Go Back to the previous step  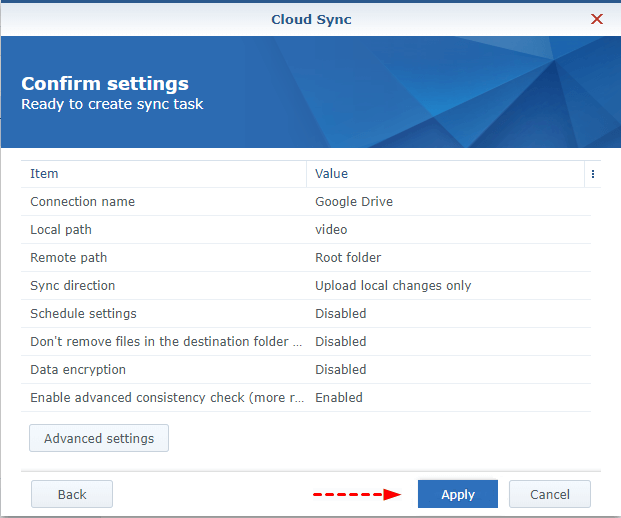(72, 494)
